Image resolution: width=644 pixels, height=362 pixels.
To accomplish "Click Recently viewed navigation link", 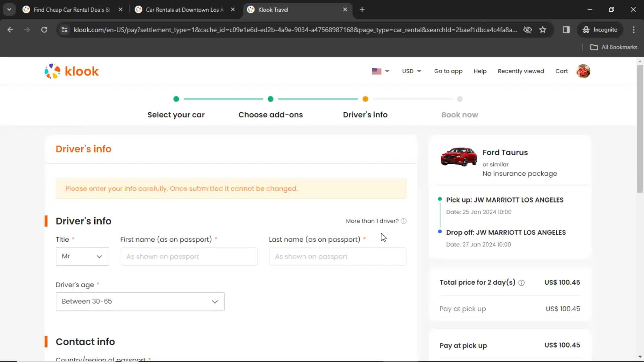I will (x=521, y=71).
